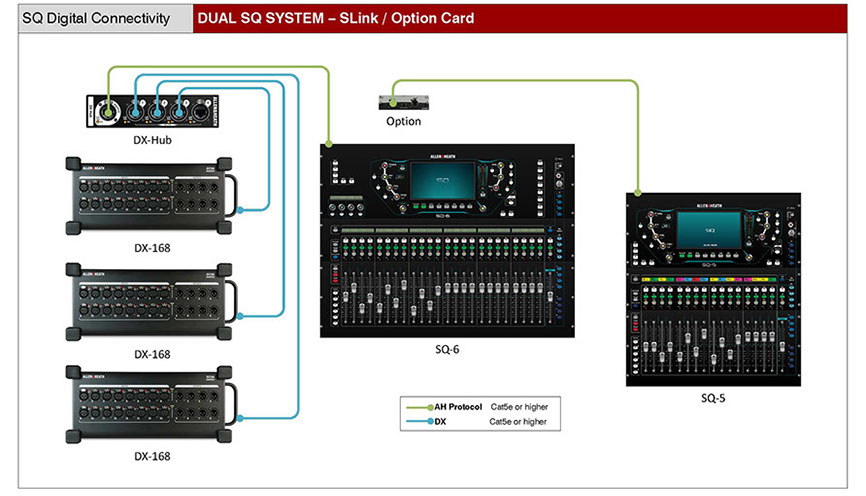
Task: Click the SQ-5 mixer touchscreen
Action: [x=710, y=229]
